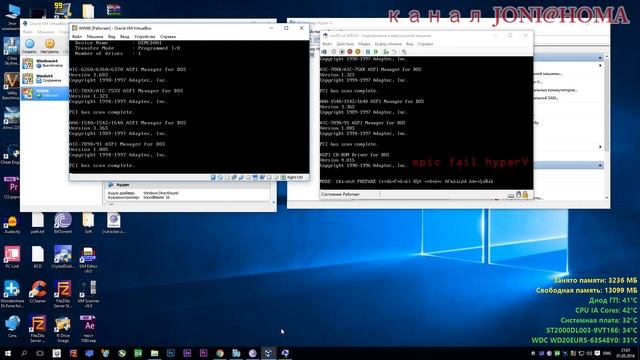Open the SIM Editor desktop shortcut
This screenshot has width=640, height=360.
tap(88, 260)
